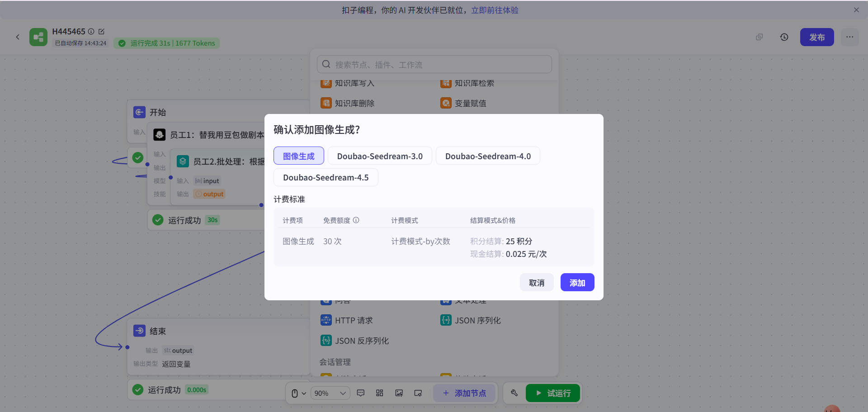Click the node search input field

[434, 64]
